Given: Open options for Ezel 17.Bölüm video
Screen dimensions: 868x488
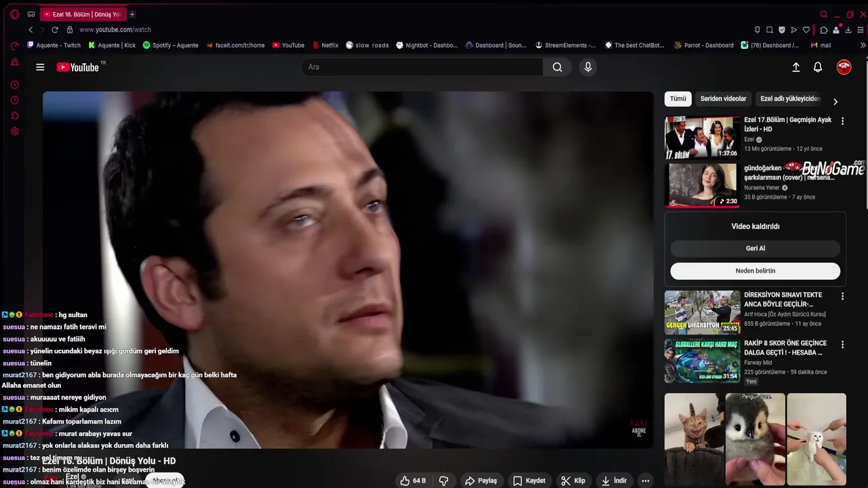Looking at the screenshot, I should pos(842,121).
